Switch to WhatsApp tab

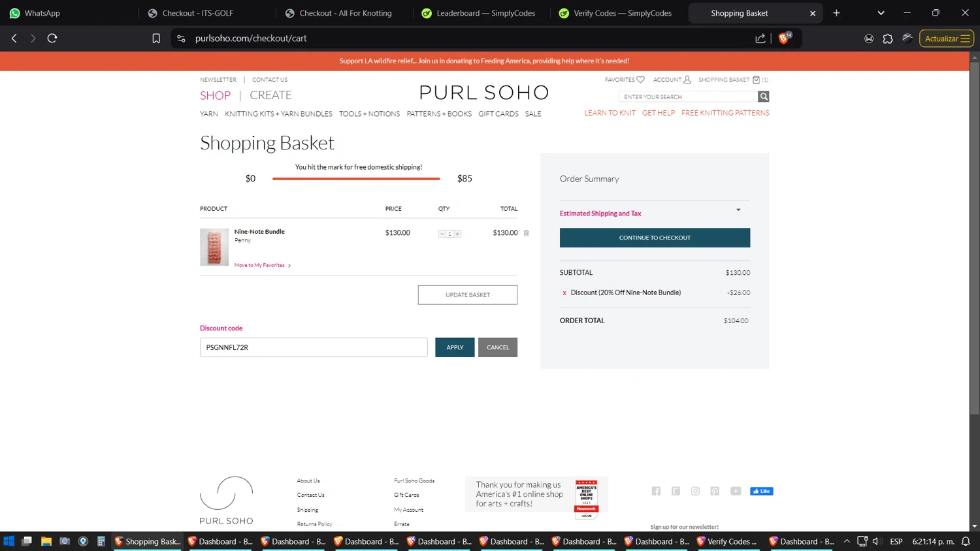click(69, 13)
